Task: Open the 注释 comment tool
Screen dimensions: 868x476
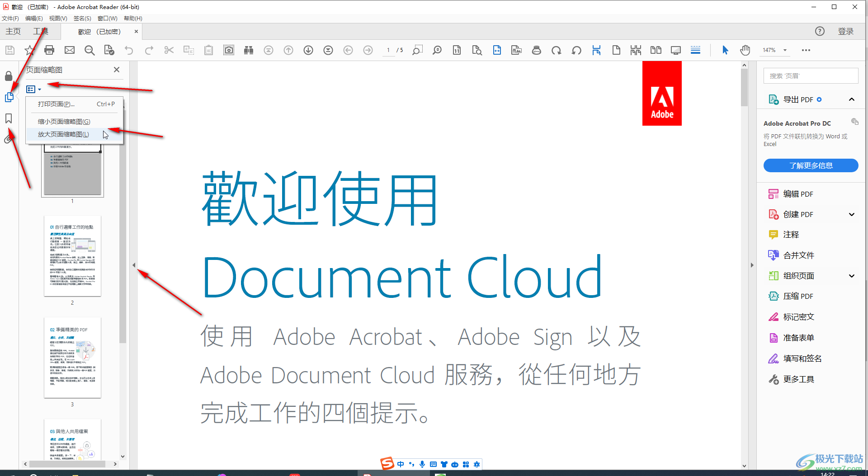Action: (784, 235)
